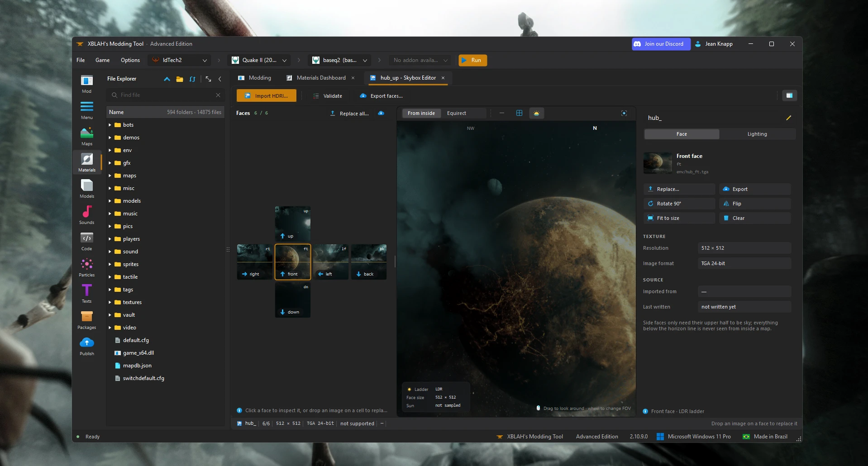The height and width of the screenshot is (466, 868).
Task: Toggle the sun lighting overlay button
Action: tap(536, 113)
